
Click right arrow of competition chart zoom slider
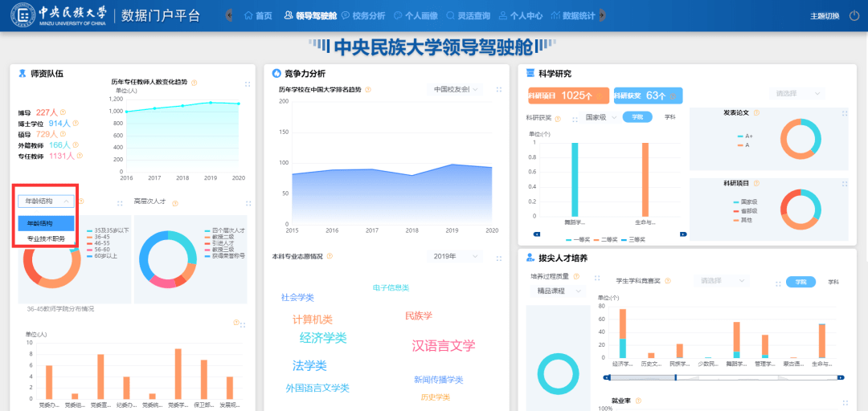(841, 377)
